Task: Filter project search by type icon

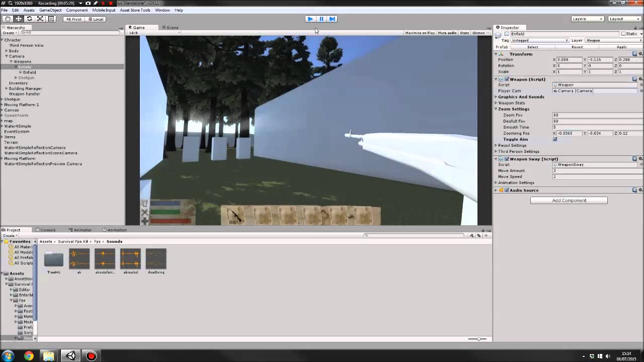Action: point(472,235)
